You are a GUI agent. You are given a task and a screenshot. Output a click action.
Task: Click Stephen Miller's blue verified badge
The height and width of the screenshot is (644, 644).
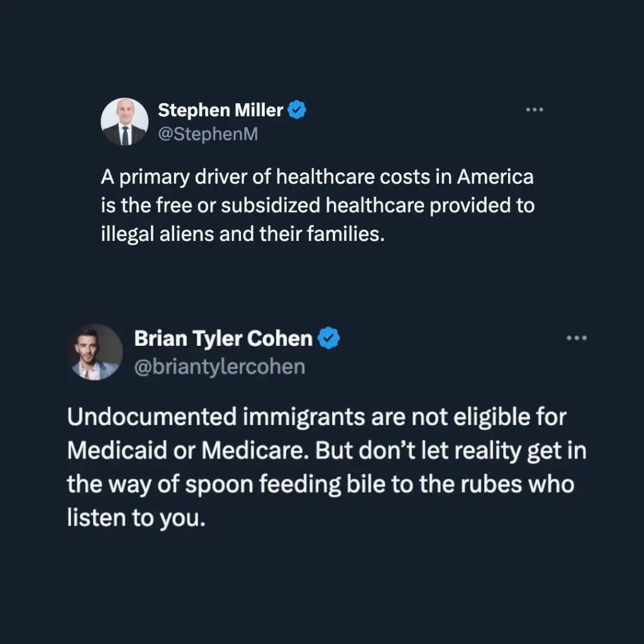tap(297, 111)
